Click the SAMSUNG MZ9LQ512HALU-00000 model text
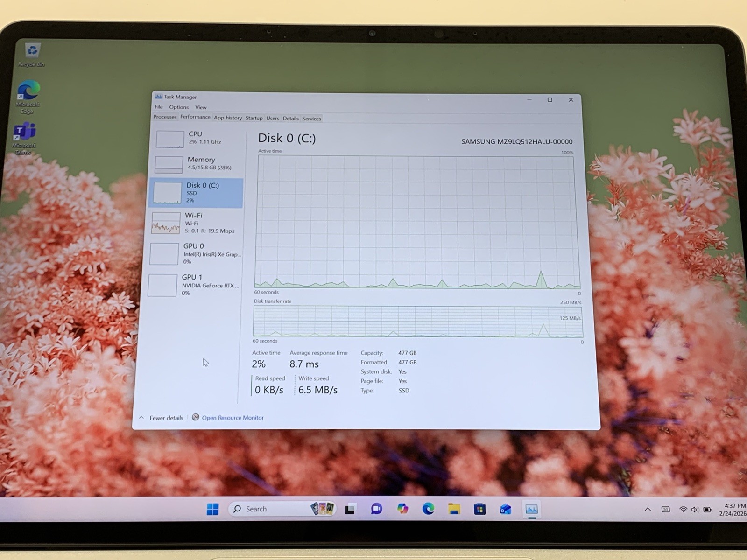This screenshot has width=747, height=560. [517, 141]
